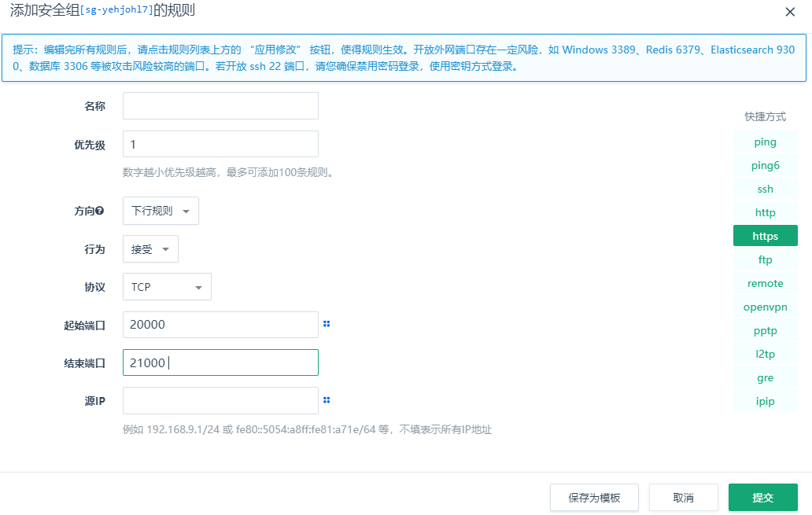The height and width of the screenshot is (515, 812).
Task: Click the 取消 button
Action: (x=683, y=497)
